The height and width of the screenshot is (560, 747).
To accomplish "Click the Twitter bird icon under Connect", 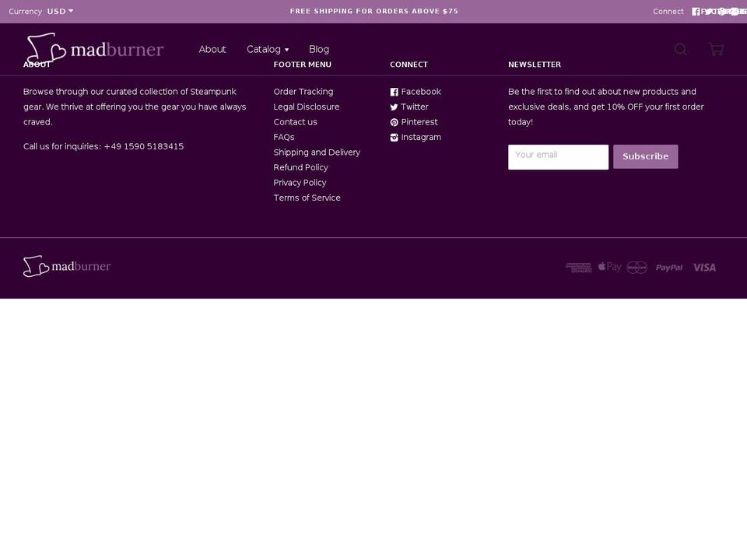I will [x=394, y=107].
